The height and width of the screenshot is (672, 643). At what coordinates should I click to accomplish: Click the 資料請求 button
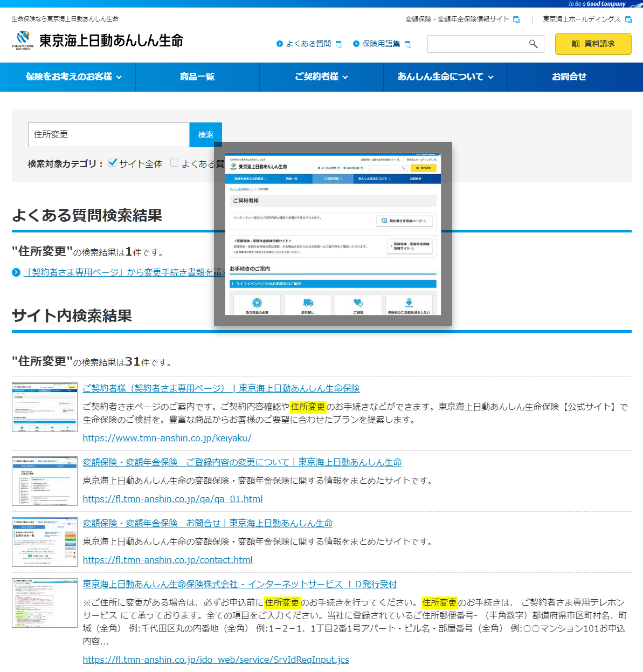coord(593,44)
